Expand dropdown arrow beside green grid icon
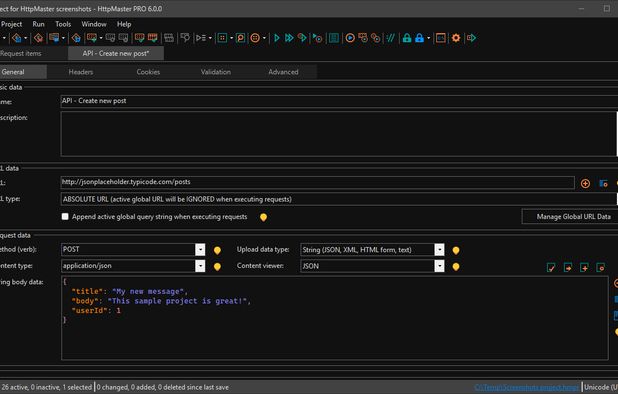618x394 pixels. (x=231, y=38)
